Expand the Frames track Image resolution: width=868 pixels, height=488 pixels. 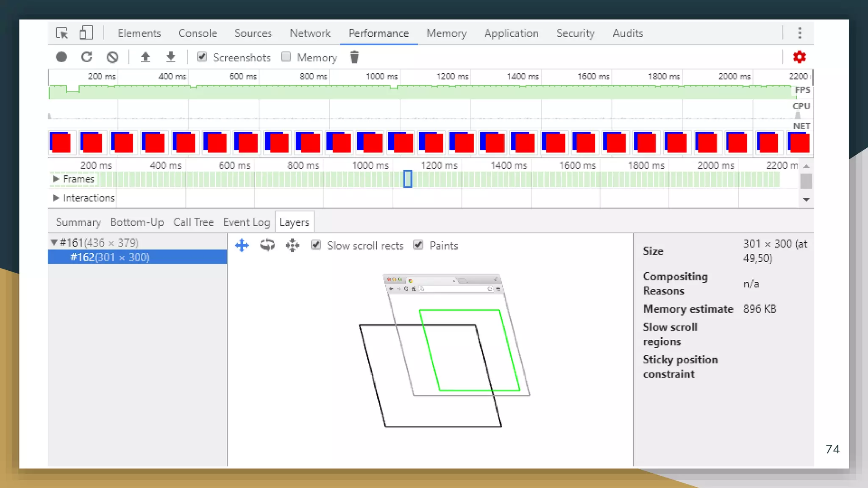click(x=56, y=179)
